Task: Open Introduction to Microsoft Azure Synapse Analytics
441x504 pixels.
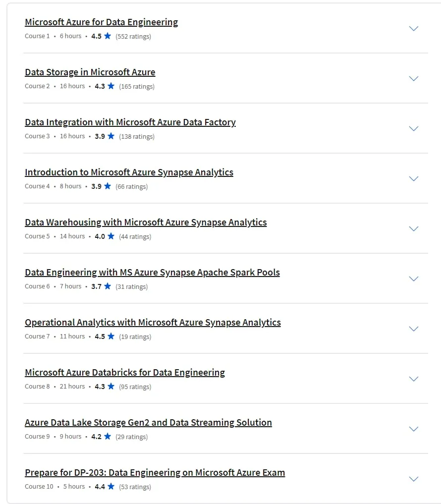Action: click(x=129, y=172)
